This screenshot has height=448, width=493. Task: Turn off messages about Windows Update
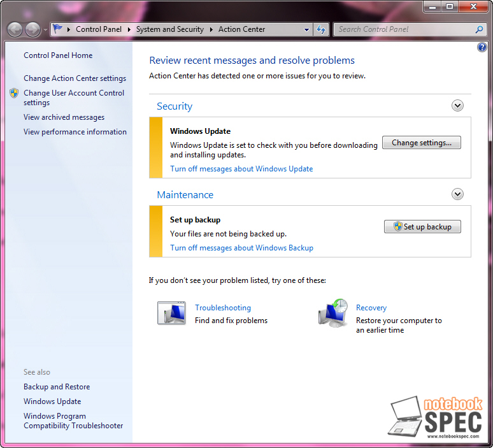[x=241, y=169]
